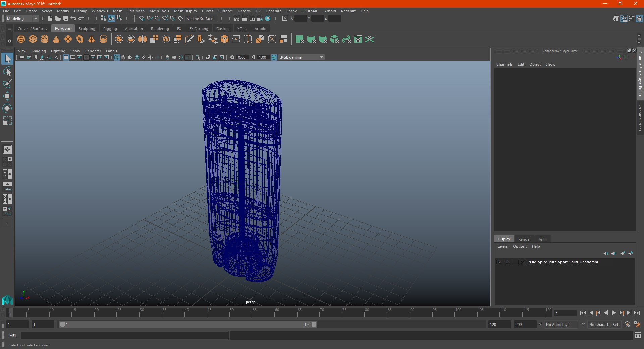This screenshot has width=644, height=349.
Task: Click play forwards in the timeline controls
Action: (613, 313)
